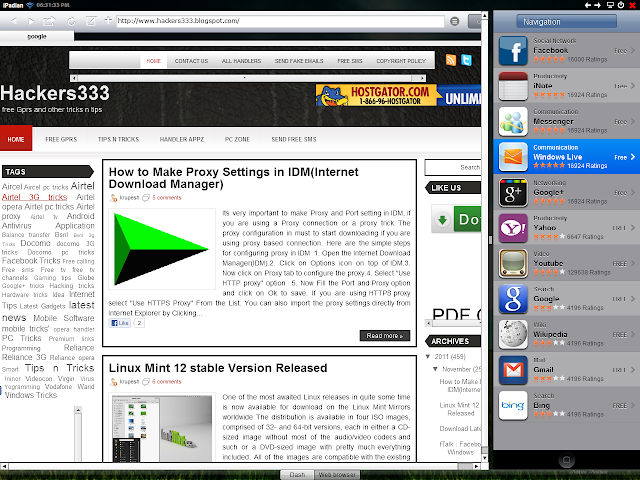Open CONTACT US in top nav
Screen dimensions: 640x480
tap(191, 61)
